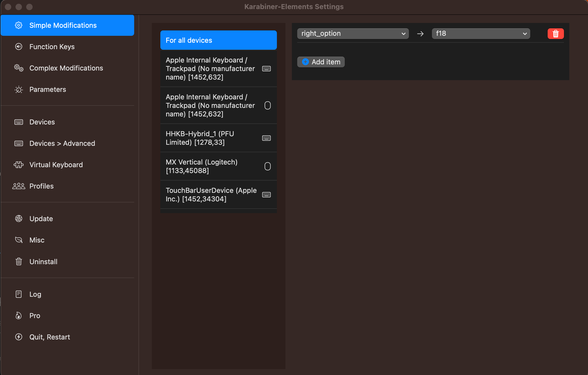Click the red trash delete icon
The width and height of the screenshot is (588, 375).
point(555,34)
